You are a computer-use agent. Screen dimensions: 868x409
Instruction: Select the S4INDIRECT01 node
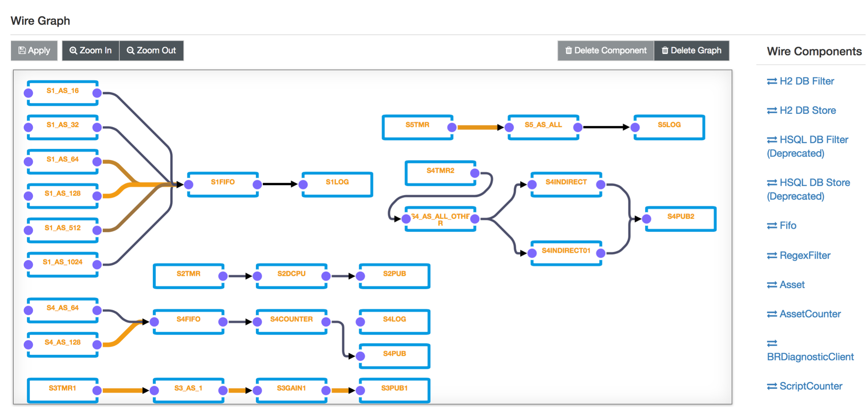click(567, 253)
